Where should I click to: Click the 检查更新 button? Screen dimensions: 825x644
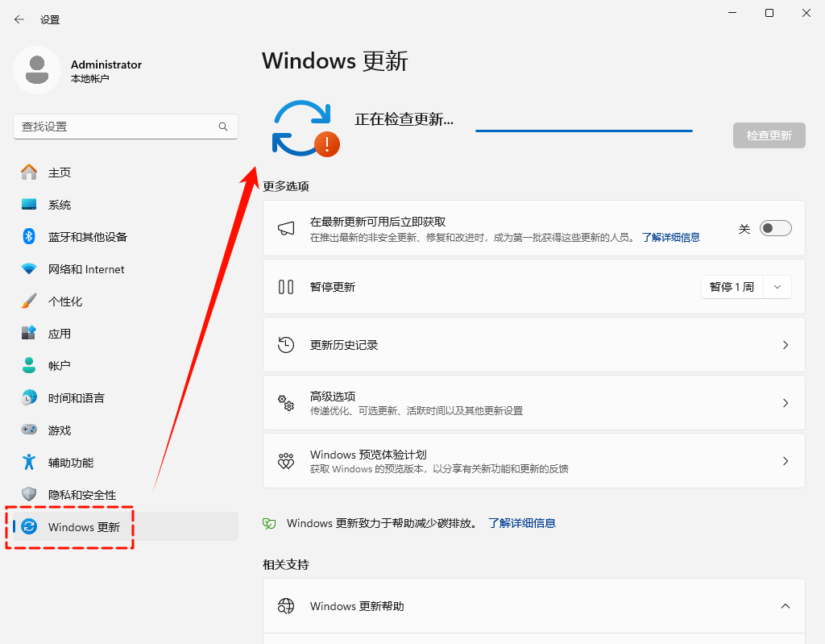[x=769, y=135]
